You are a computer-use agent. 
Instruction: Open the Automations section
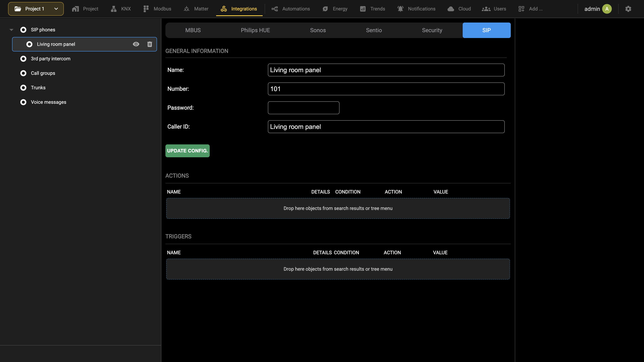tap(290, 9)
